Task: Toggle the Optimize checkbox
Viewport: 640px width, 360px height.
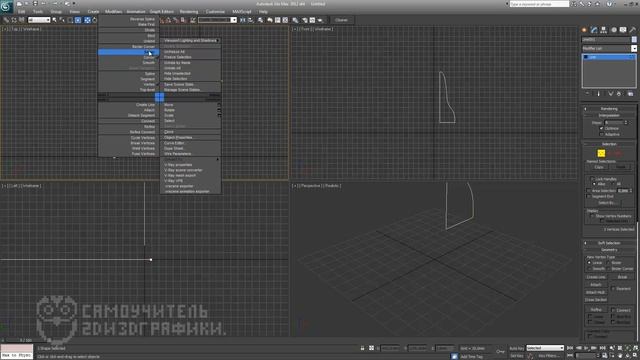Action: [x=601, y=128]
